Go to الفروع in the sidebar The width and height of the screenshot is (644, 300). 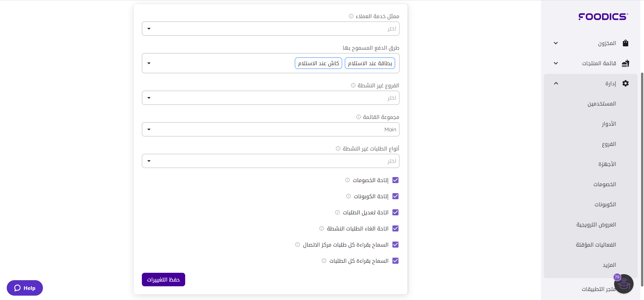pos(609,144)
